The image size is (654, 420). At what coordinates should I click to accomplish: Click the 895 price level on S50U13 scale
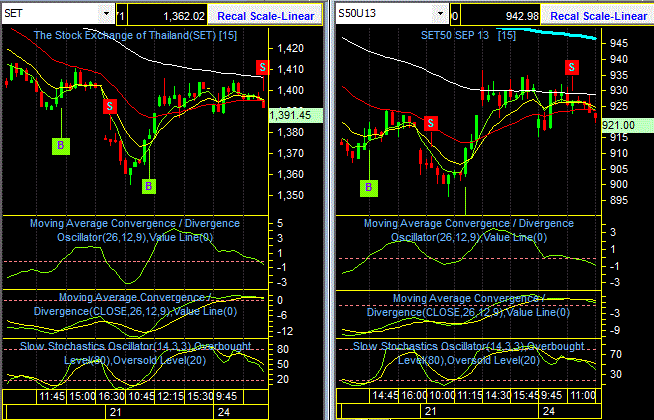coord(620,201)
